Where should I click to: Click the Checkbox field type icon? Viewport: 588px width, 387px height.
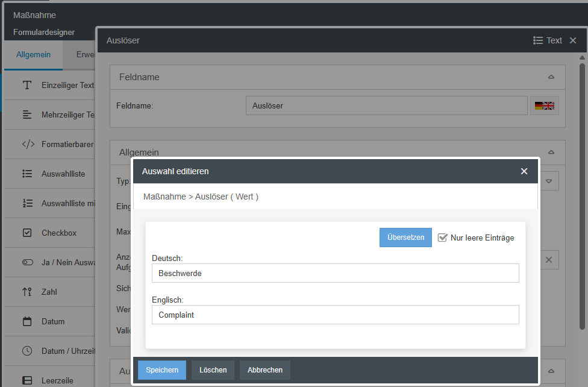tap(27, 233)
